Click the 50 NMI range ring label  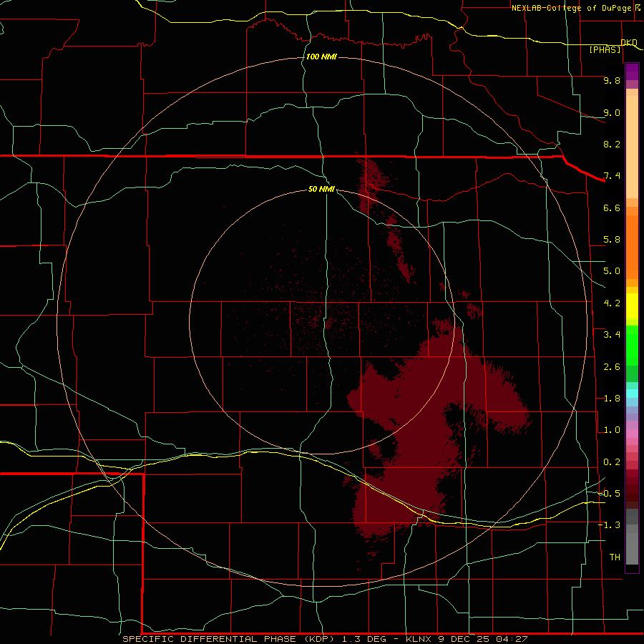[321, 189]
